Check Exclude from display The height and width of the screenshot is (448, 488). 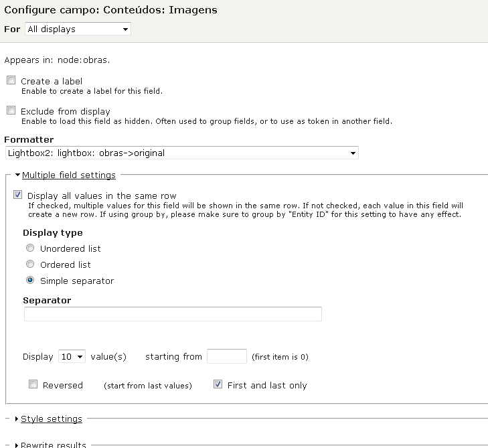[11, 110]
